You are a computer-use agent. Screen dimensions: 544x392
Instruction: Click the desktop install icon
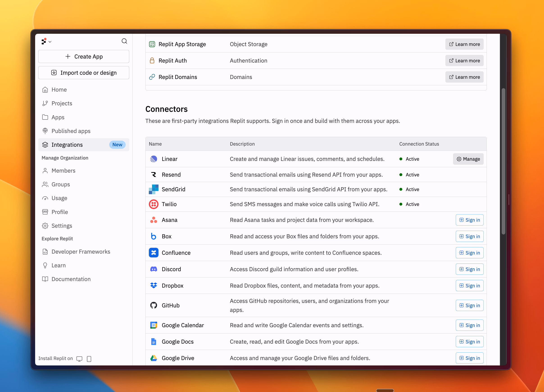79,359
